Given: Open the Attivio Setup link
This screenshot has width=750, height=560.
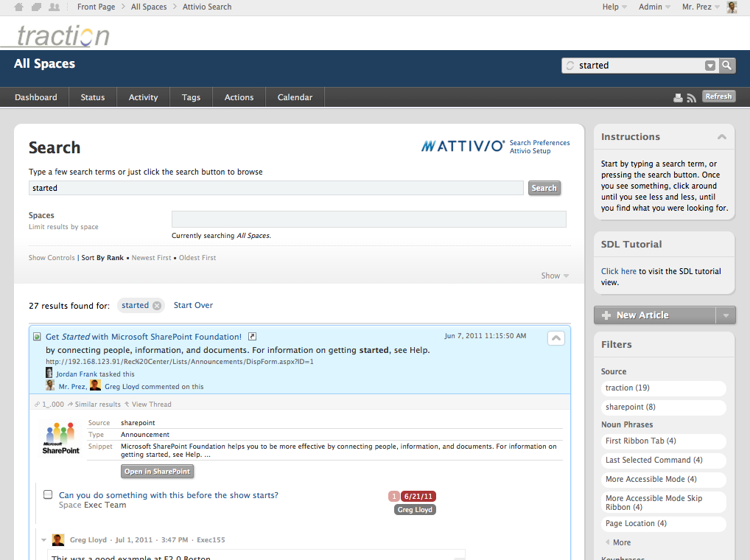Looking at the screenshot, I should pyautogui.click(x=530, y=150).
